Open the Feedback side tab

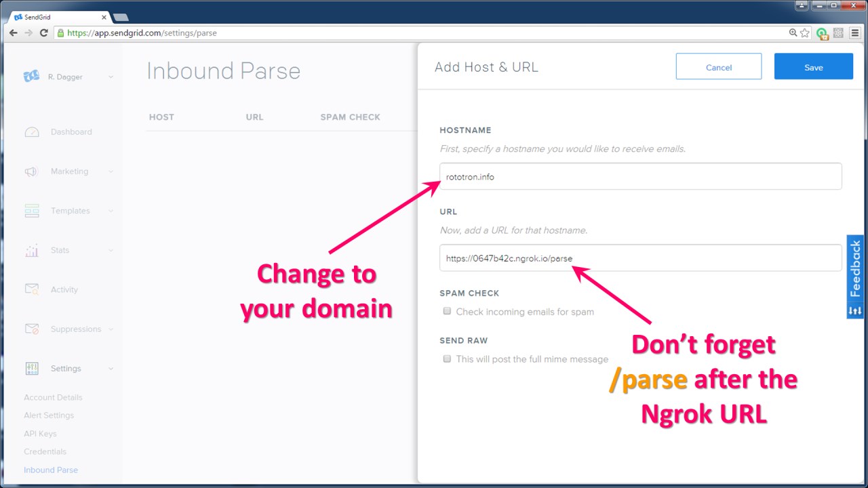(855, 268)
